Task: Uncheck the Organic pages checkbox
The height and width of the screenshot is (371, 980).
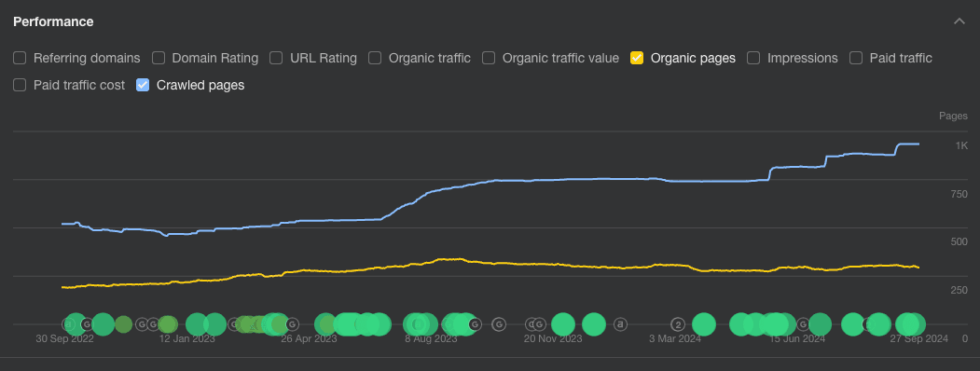Action: (637, 58)
